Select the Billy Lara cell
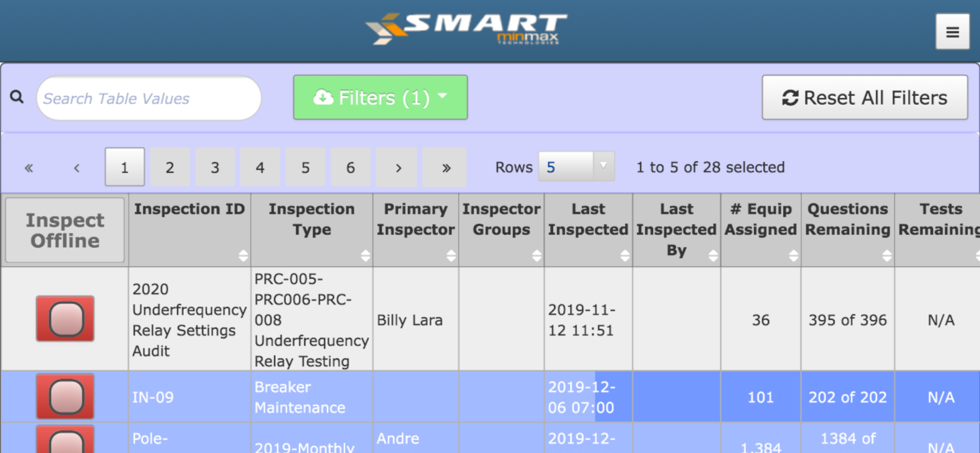The image size is (980, 453). [416, 319]
